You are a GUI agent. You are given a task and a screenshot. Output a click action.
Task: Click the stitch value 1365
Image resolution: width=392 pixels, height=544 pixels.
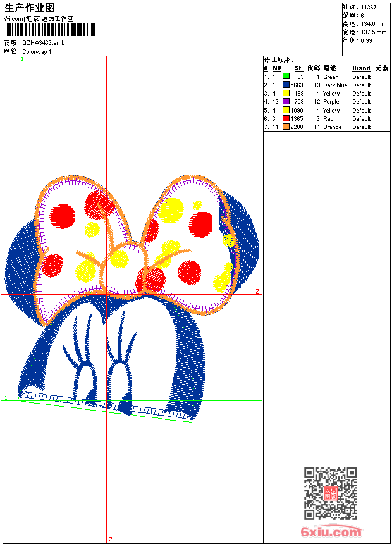297,119
